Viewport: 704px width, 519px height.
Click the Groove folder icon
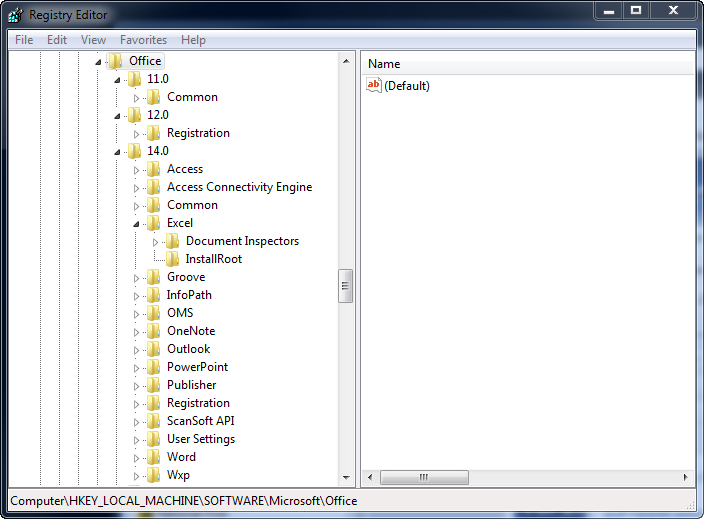[x=154, y=277]
